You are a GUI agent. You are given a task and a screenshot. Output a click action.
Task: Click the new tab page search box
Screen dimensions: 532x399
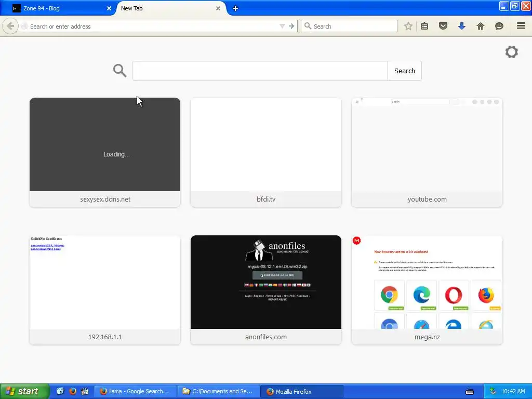tap(260, 71)
